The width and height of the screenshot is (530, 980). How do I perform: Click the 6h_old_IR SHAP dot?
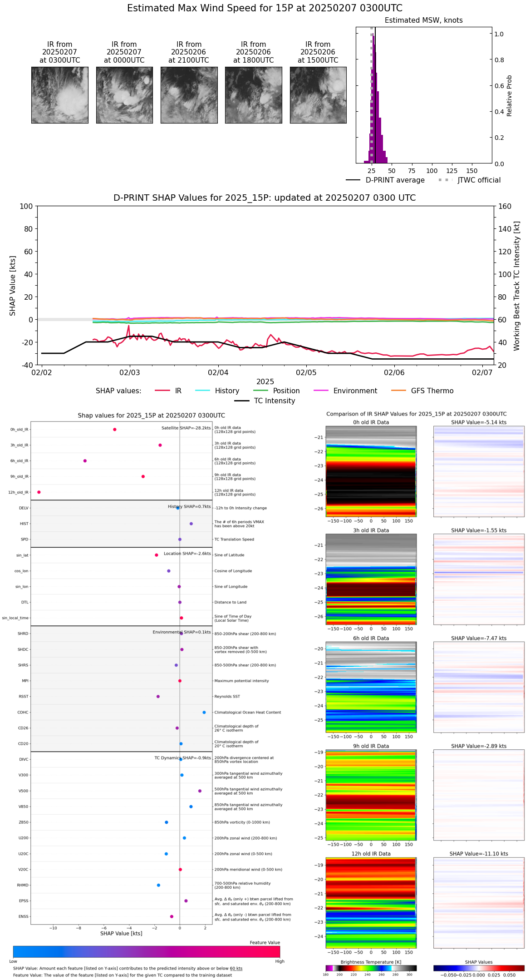[x=85, y=460]
